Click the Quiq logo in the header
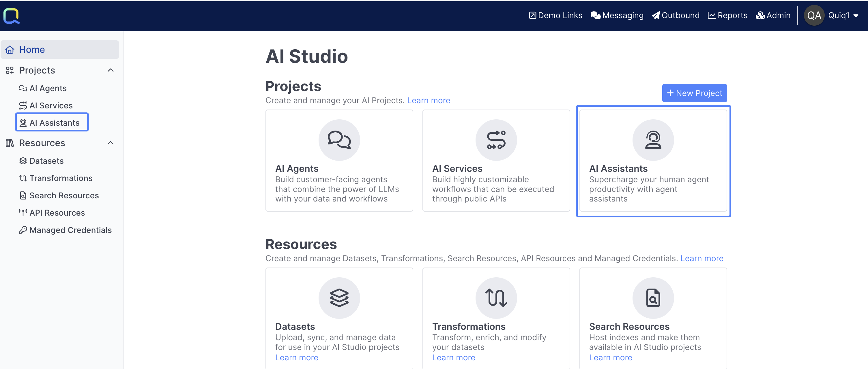Screen dimensions: 868x369 tap(12, 16)
